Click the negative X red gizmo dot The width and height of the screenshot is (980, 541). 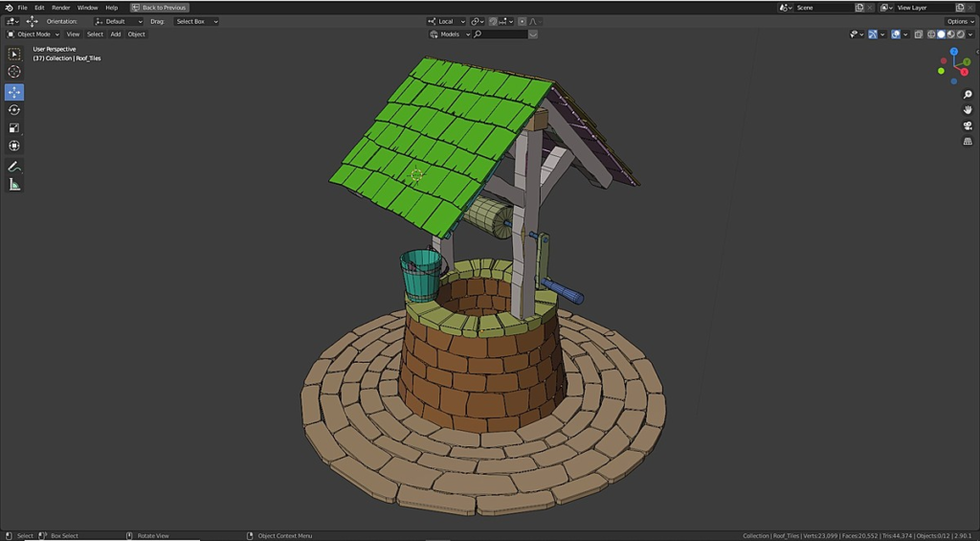click(x=943, y=60)
